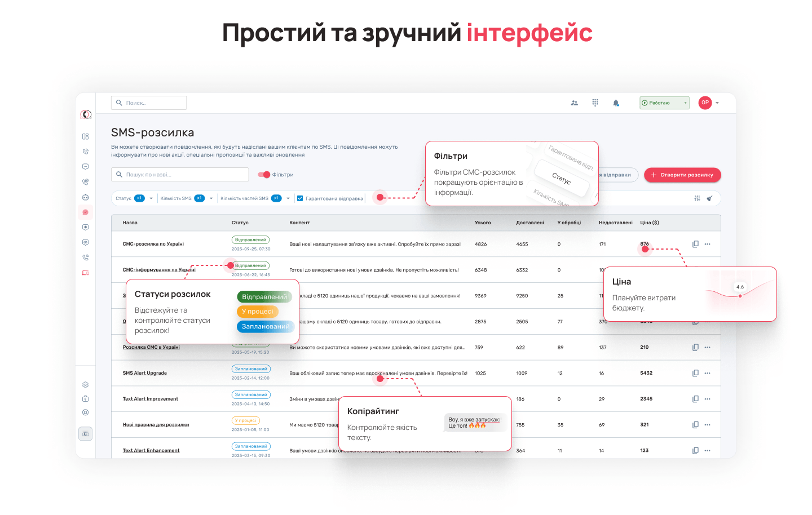Viewport: 812px width, 515px height.
Task: Copy the 'Text Alert Improvement' row
Action: point(695,399)
